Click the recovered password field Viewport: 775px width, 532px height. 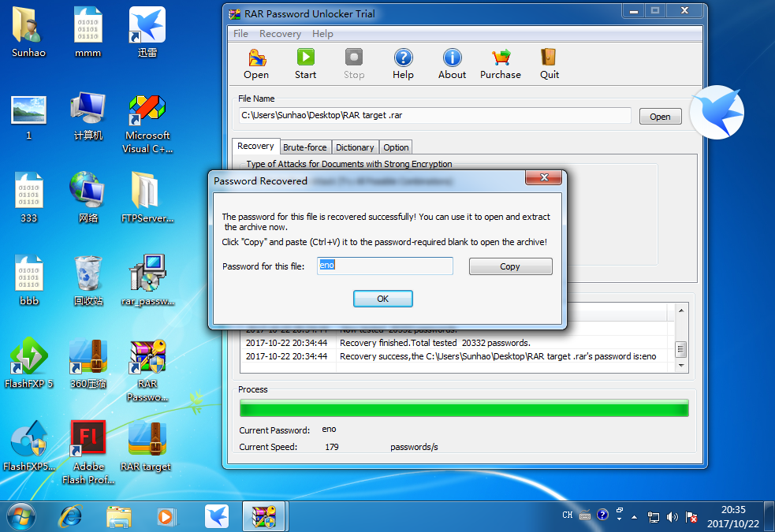(385, 266)
